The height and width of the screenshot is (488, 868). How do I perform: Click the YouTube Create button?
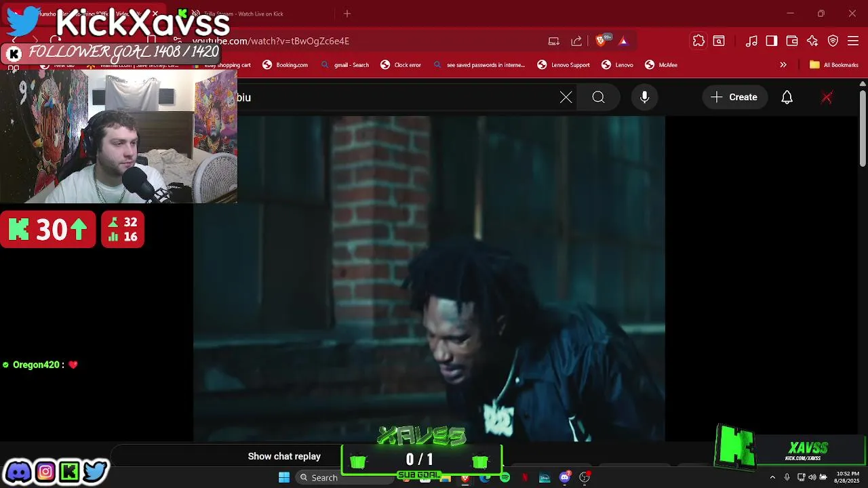coord(734,98)
